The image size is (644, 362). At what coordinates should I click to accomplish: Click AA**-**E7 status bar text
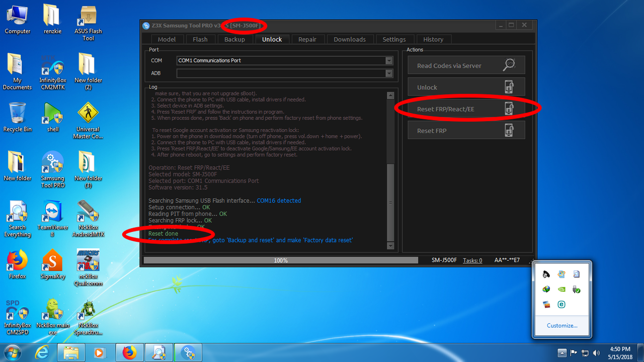coord(507,260)
